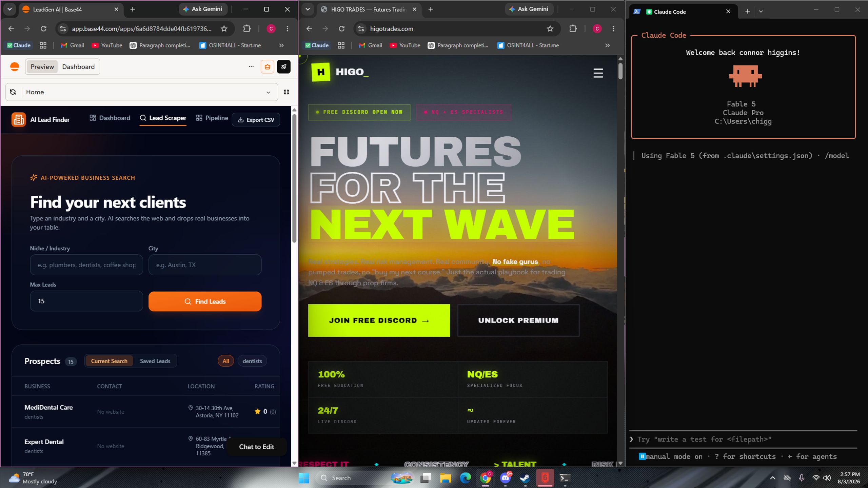Click Join Free Discord button
This screenshot has height=488, width=868.
pyautogui.click(x=379, y=320)
